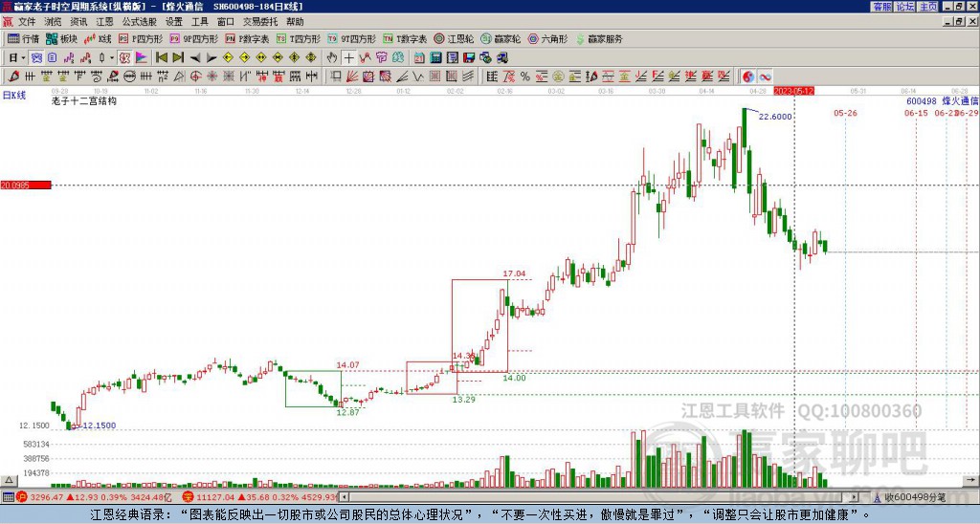Click the yin-yang taiji icon
The image size is (980, 524).
tap(748, 76)
